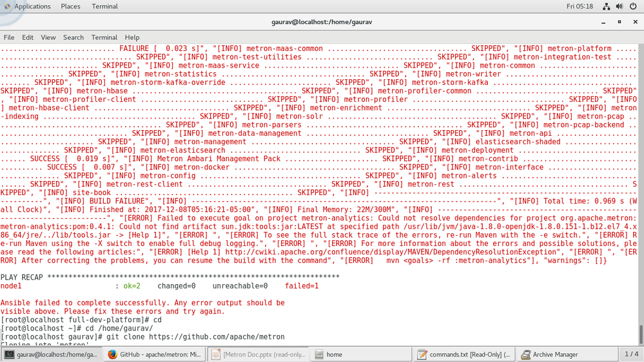The image size is (644, 362).
Task: Switch to Archive Manager window
Action: [567, 354]
